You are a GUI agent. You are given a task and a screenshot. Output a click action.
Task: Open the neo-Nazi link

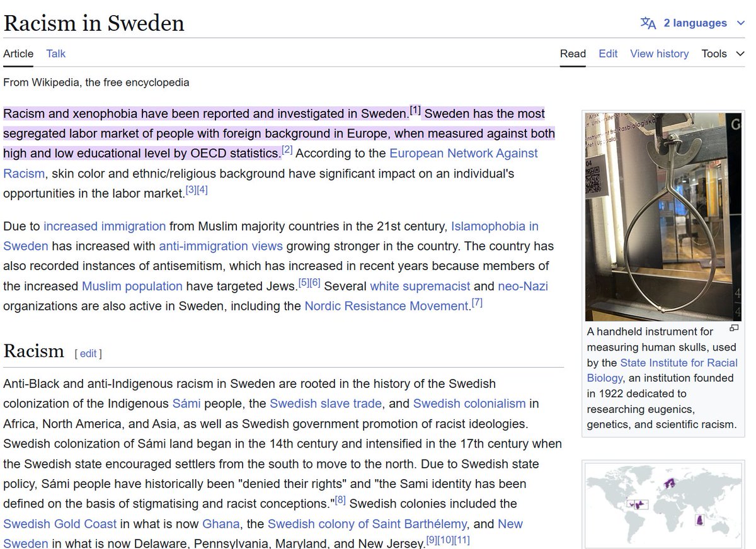(523, 286)
